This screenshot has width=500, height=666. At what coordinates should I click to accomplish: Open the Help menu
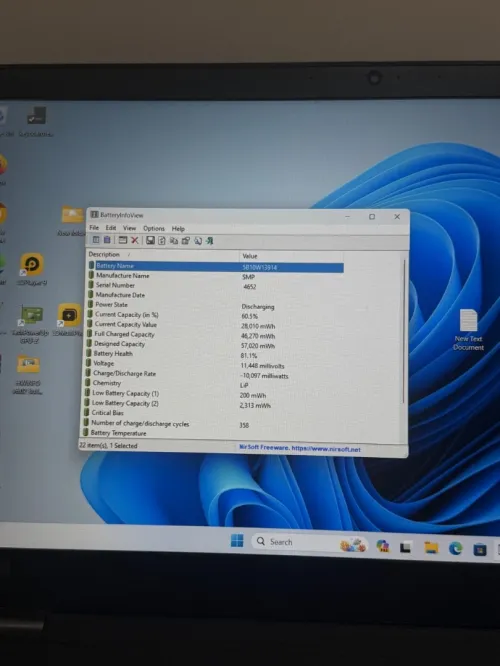click(x=178, y=229)
